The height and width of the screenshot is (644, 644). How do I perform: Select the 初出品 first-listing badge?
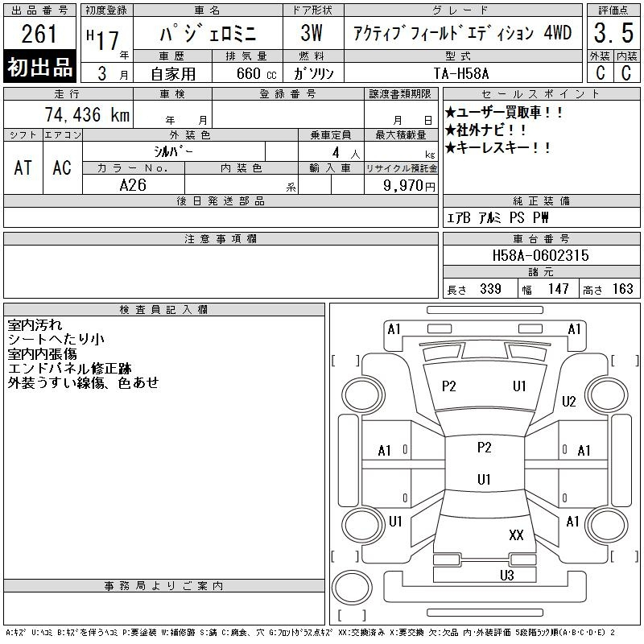coord(40,68)
